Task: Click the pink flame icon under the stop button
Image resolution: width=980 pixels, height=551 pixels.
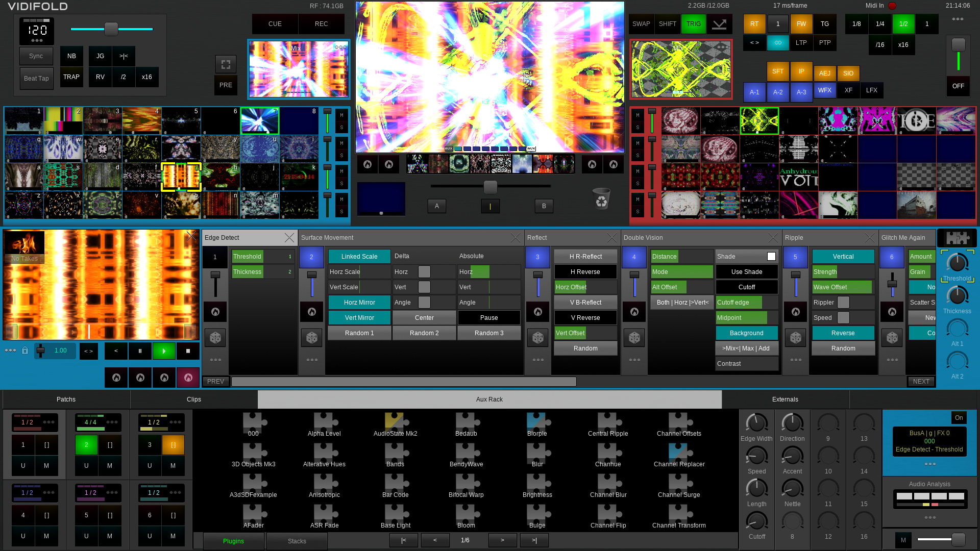Action: (188, 378)
